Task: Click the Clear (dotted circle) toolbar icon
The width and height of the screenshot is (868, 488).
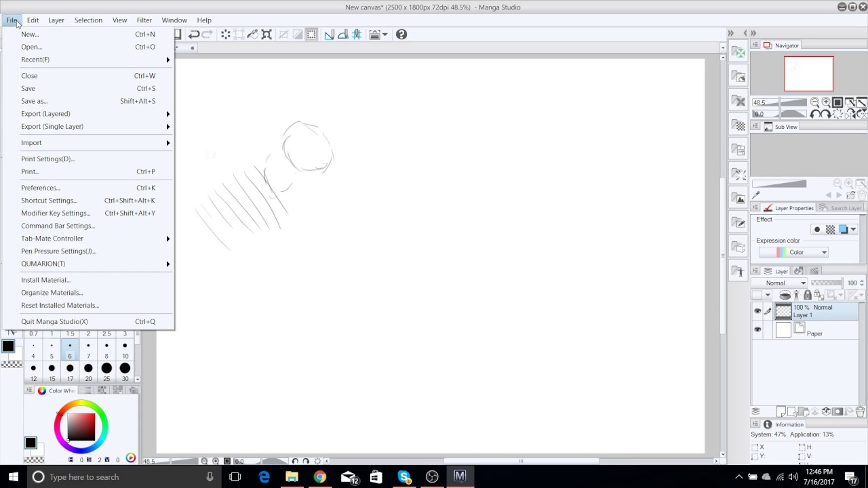Action: click(226, 35)
